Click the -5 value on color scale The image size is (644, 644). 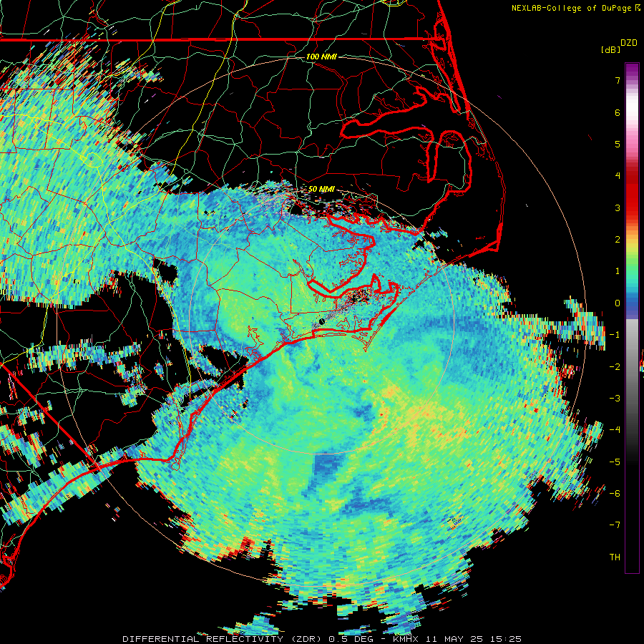click(615, 462)
